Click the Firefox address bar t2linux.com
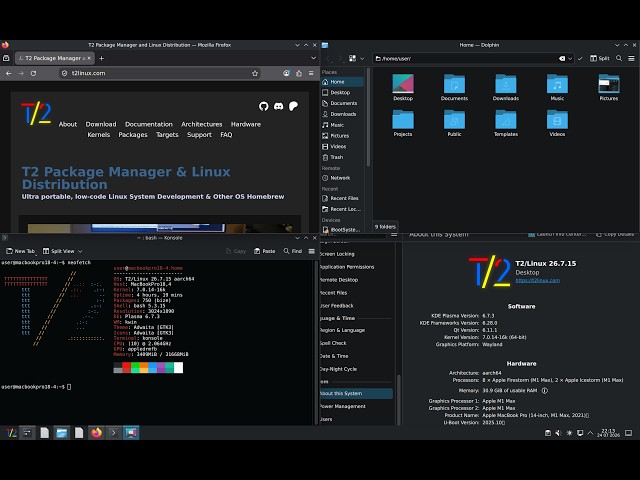The image size is (640, 480). [159, 73]
